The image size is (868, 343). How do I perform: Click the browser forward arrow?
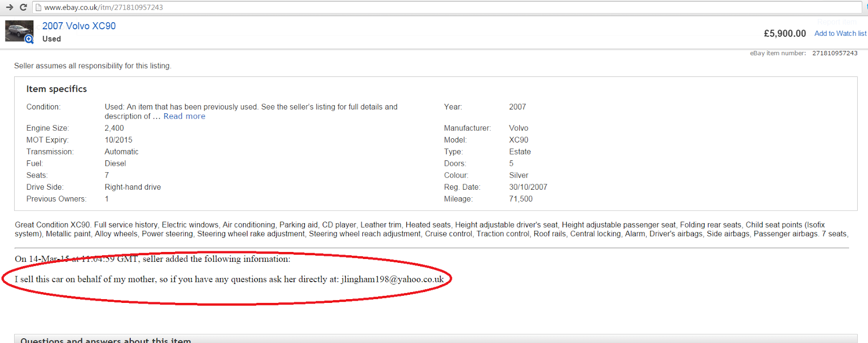point(9,7)
